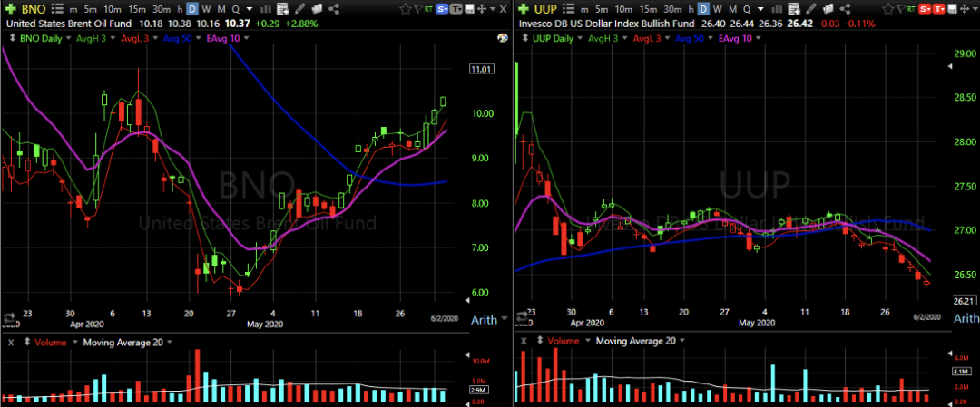Favorite UUP with the star icon
Viewport: 980px width, 407px height.
[x=888, y=9]
